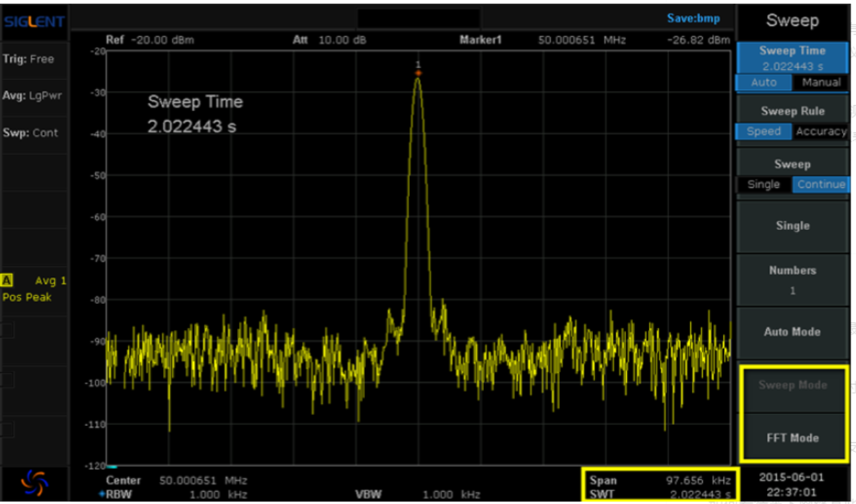This screenshot has width=856, height=504.
Task: Set sweep time to Auto
Action: 763,82
